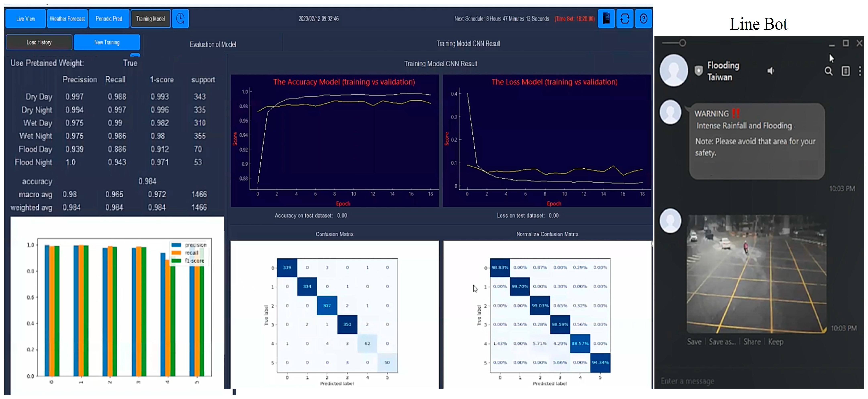The height and width of the screenshot is (399, 868).
Task: Click the 2023/02/12 09:32:46 timestamp
Action: (318, 19)
